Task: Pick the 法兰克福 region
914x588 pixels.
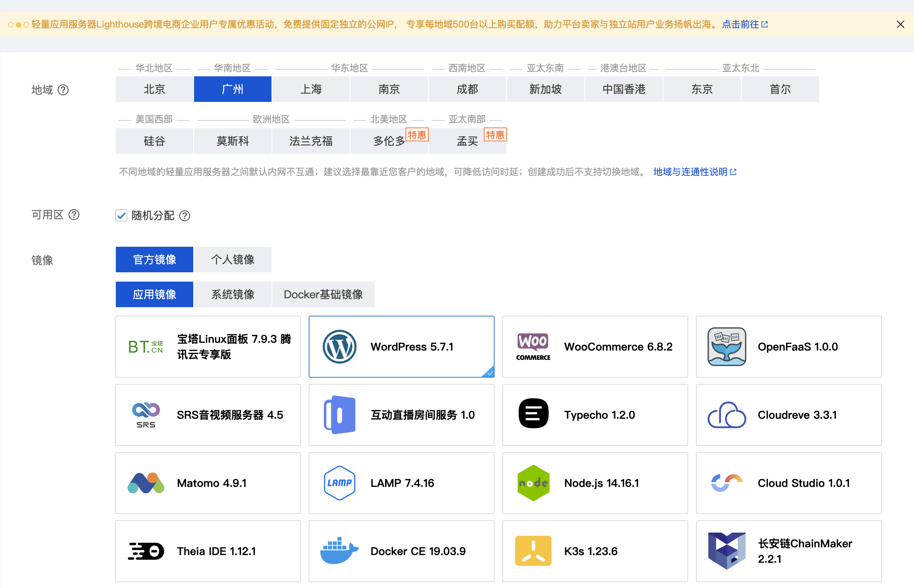Action: (x=311, y=141)
